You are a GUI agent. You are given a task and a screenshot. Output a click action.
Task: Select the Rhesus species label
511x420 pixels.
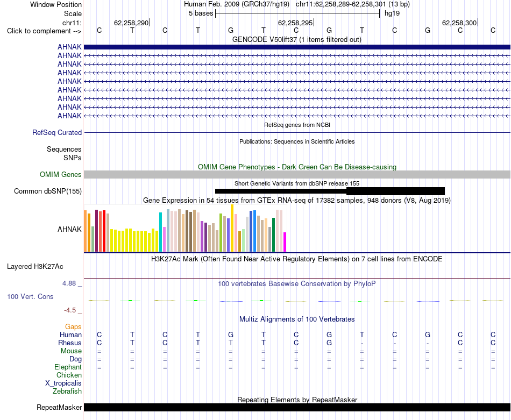click(70, 343)
